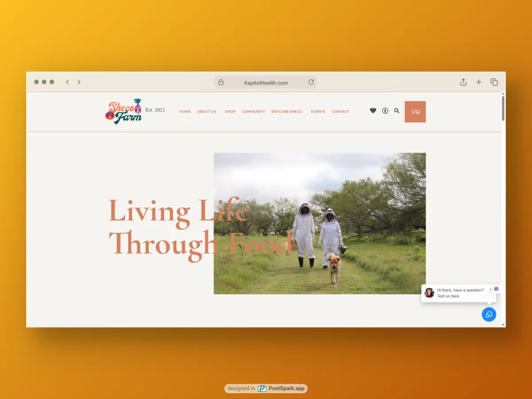Click the chat agent avatar photo
Viewport: 532px width, 399px height.
coord(429,293)
